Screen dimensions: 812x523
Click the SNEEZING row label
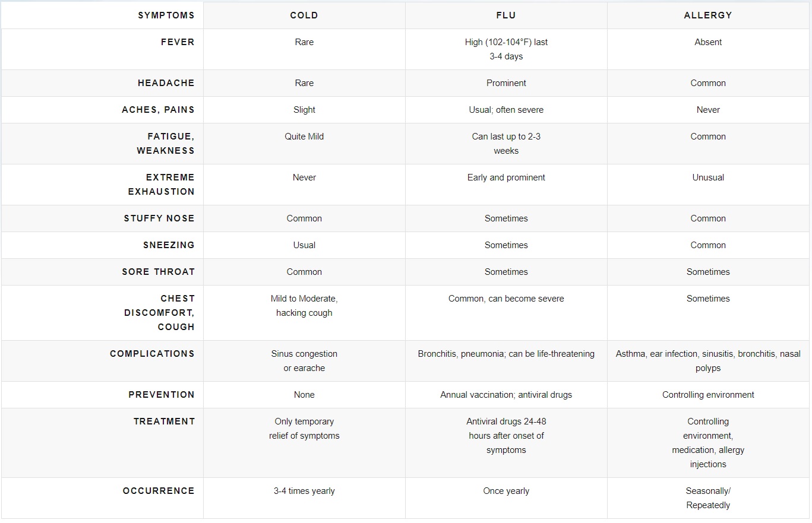tap(169, 245)
